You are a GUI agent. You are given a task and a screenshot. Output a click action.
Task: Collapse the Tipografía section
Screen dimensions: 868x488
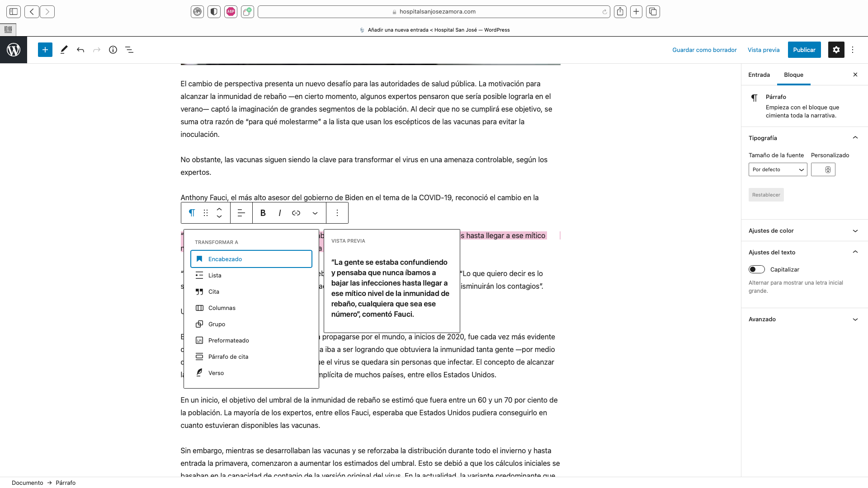point(804,138)
